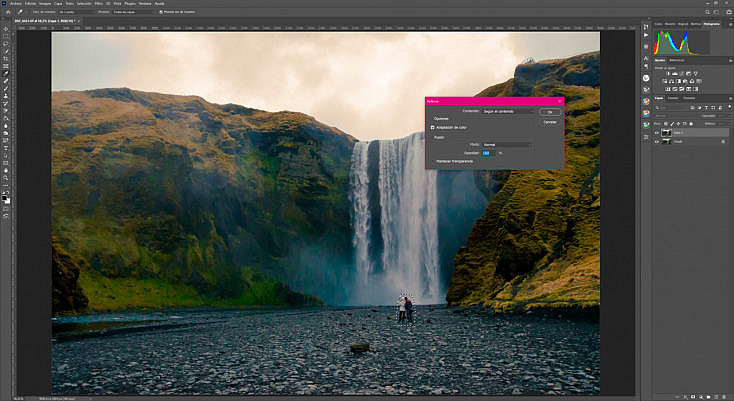Viewport: 734px width, 401px height.
Task: Open the Tamaño de muestra dropdown
Action: (76, 12)
